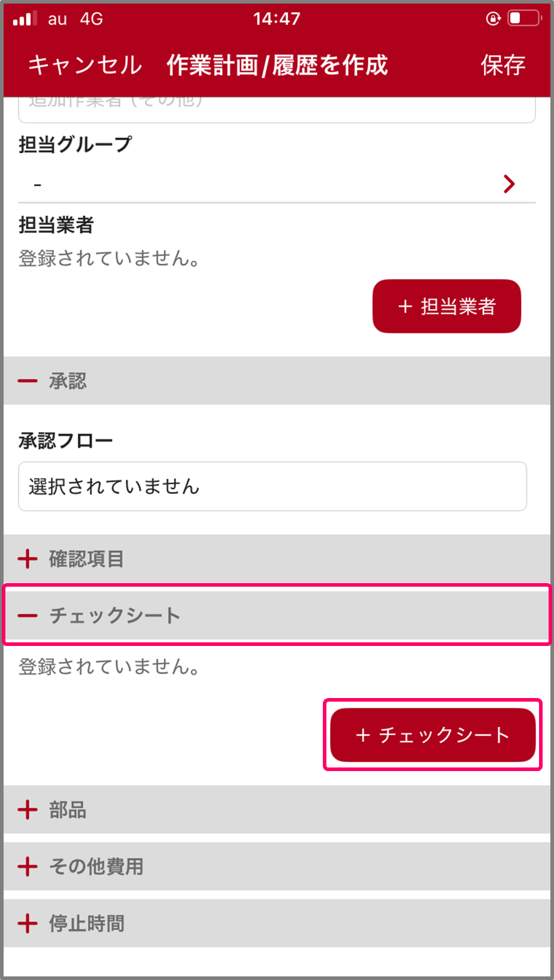Collapse チェックシート section via minus icon

click(28, 615)
